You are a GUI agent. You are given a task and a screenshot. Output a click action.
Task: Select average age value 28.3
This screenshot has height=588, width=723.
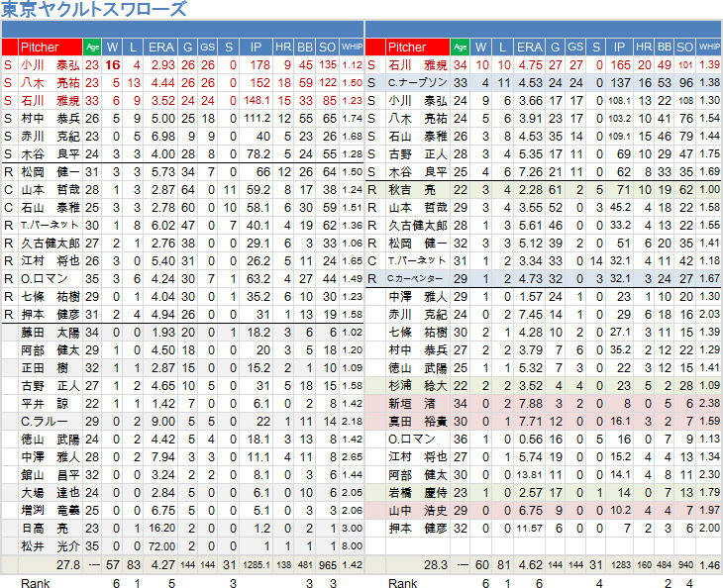436,565
